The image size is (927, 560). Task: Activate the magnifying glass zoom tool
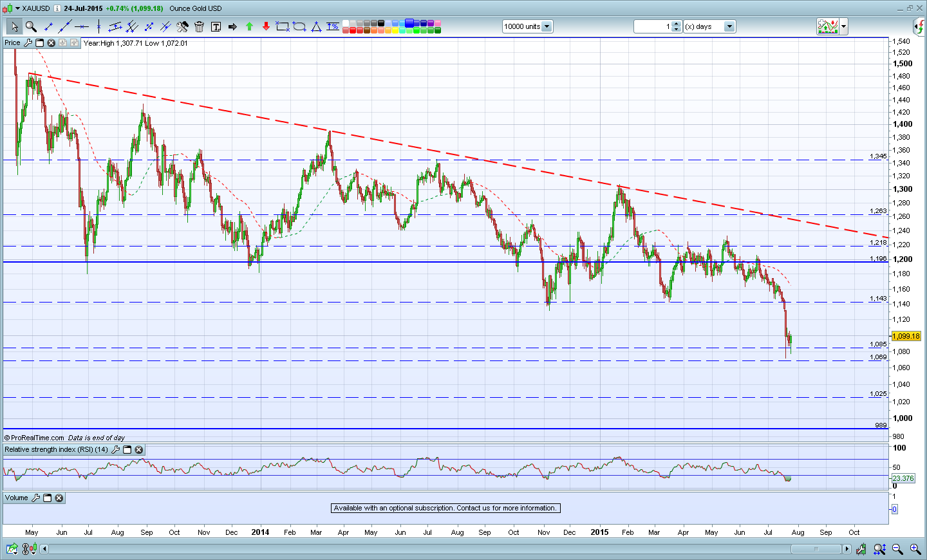click(x=31, y=26)
